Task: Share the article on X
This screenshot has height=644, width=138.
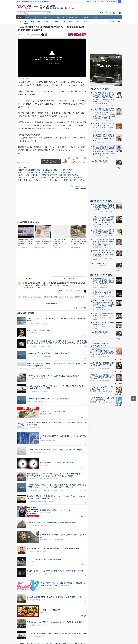Action: pos(43,35)
